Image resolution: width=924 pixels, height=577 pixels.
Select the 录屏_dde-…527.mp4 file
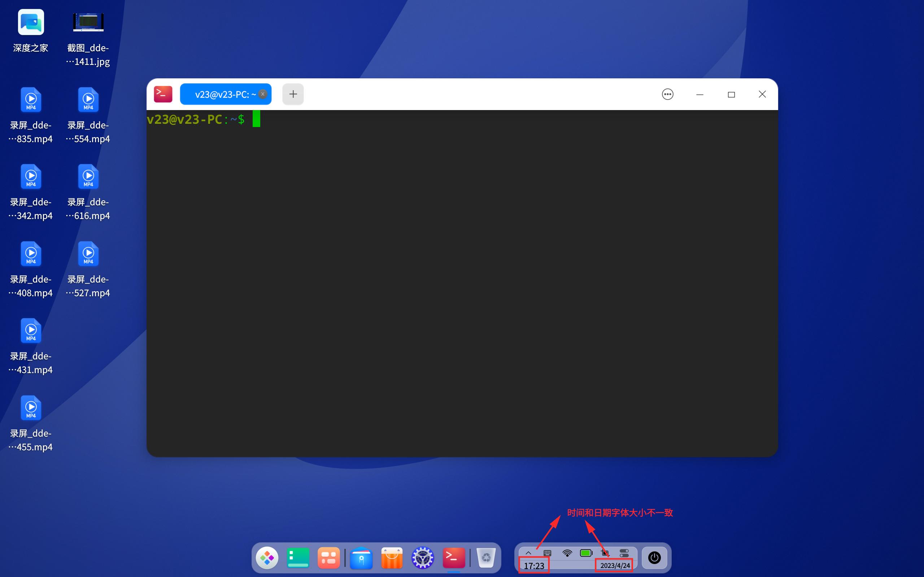(x=88, y=270)
